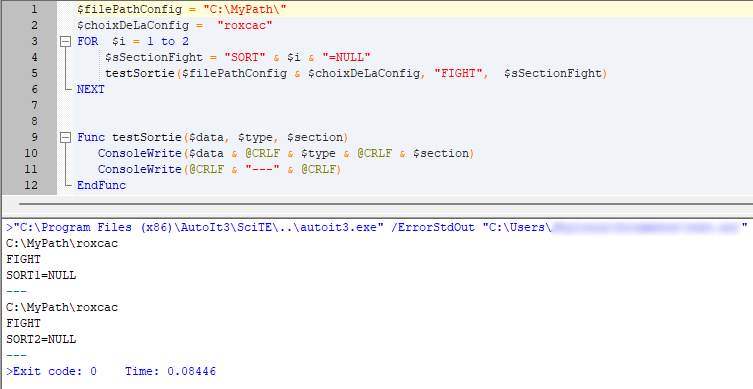Click the SORT2=NULL output line
Image resolution: width=753 pixels, height=389 pixels.
click(41, 340)
